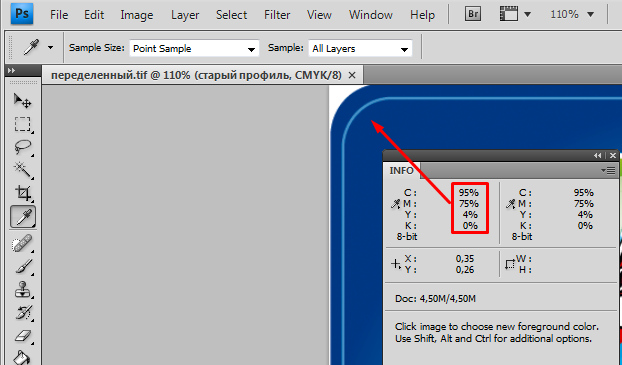
Task: Change second color readout eyedropper options
Action: (511, 204)
